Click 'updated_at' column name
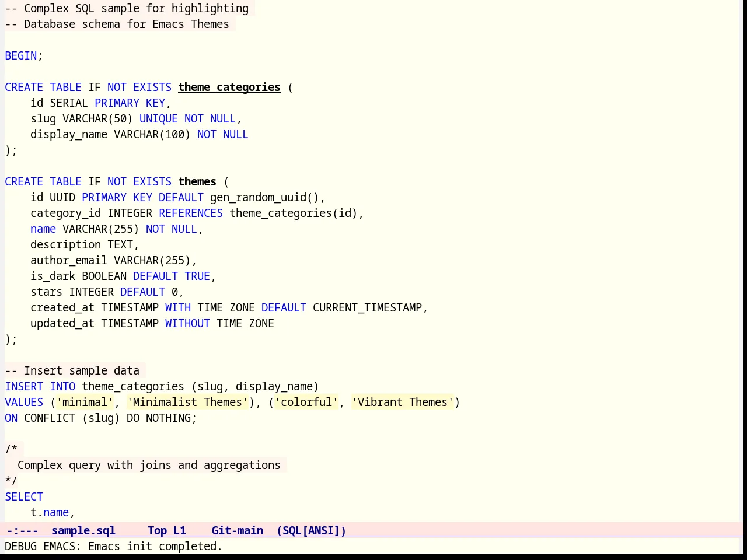Image resolution: width=747 pixels, height=560 pixels. tap(62, 323)
